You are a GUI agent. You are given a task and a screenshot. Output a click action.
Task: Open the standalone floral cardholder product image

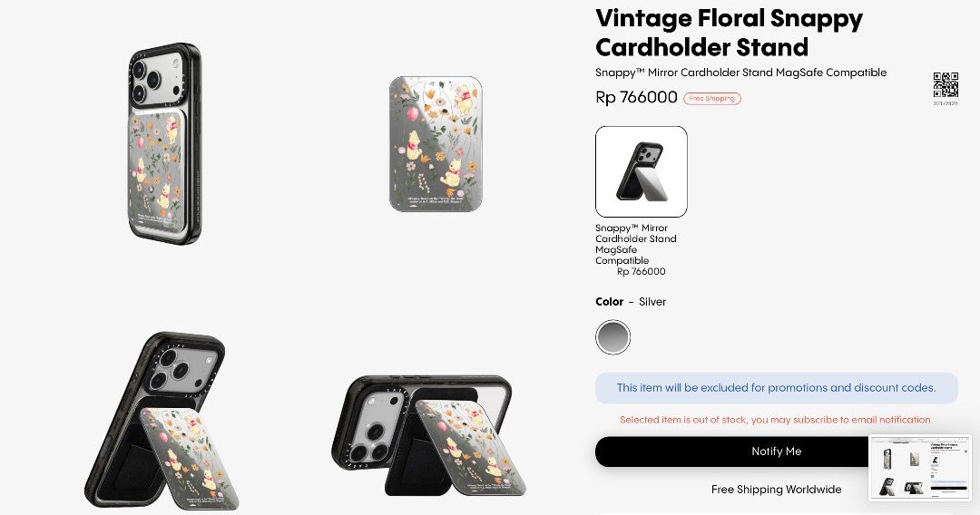coord(436,144)
